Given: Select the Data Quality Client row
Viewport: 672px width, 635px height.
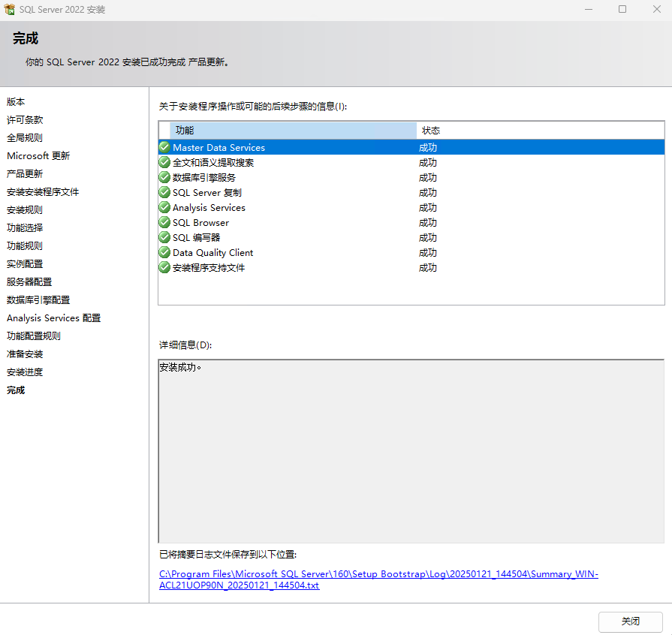Looking at the screenshot, I should 411,252.
